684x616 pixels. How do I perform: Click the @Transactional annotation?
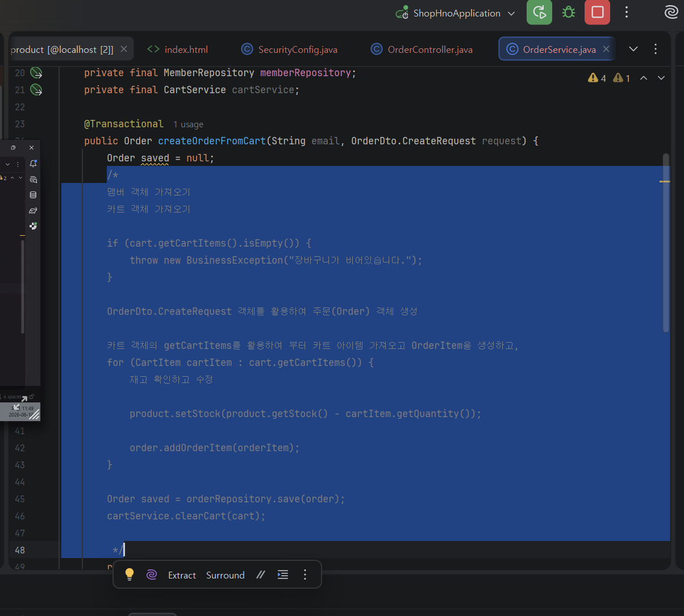(123, 124)
